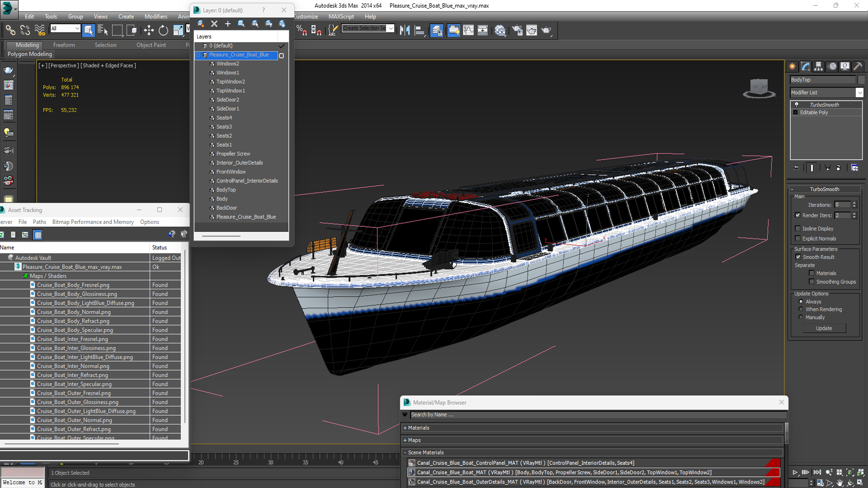Delete highlighted layer with X icon
The width and height of the screenshot is (868, 488).
point(214,23)
